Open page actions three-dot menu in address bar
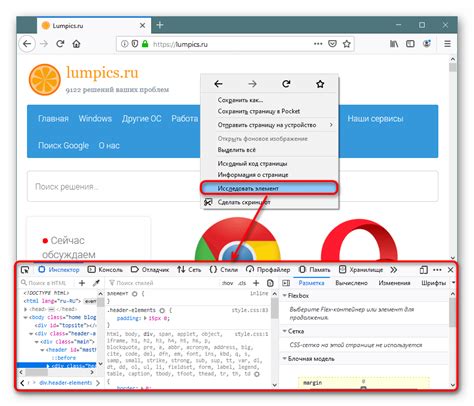Viewport: 474px width, 406px height. coord(318,44)
